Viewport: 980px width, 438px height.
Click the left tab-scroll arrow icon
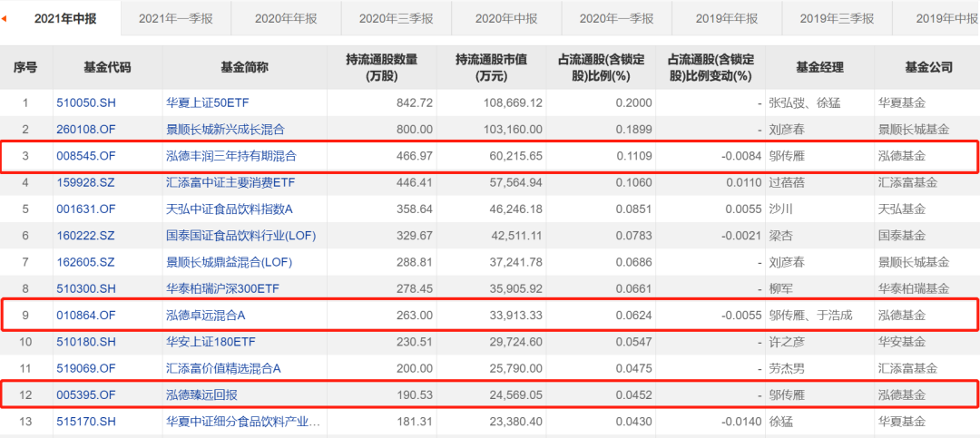pos(4,17)
